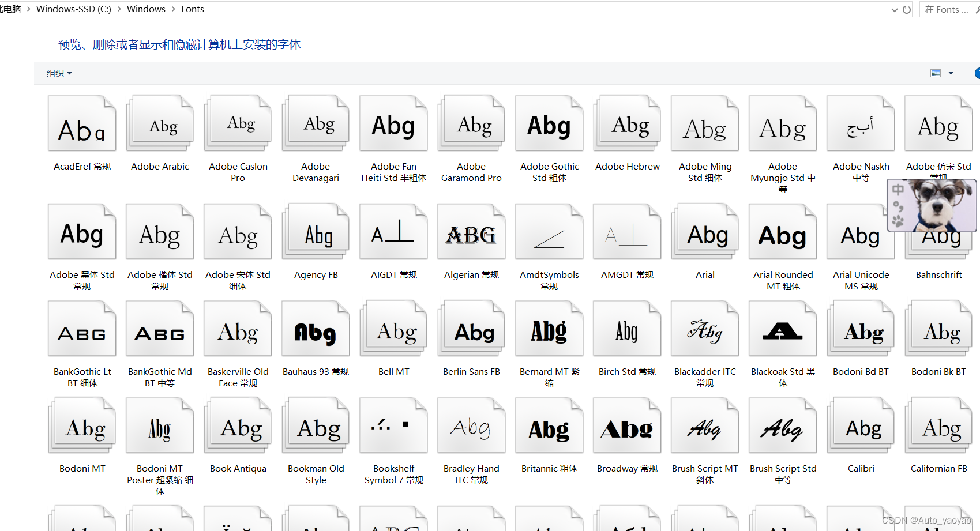Image resolution: width=980 pixels, height=531 pixels.
Task: Select Adobe Gothic Std font icon
Action: point(549,124)
